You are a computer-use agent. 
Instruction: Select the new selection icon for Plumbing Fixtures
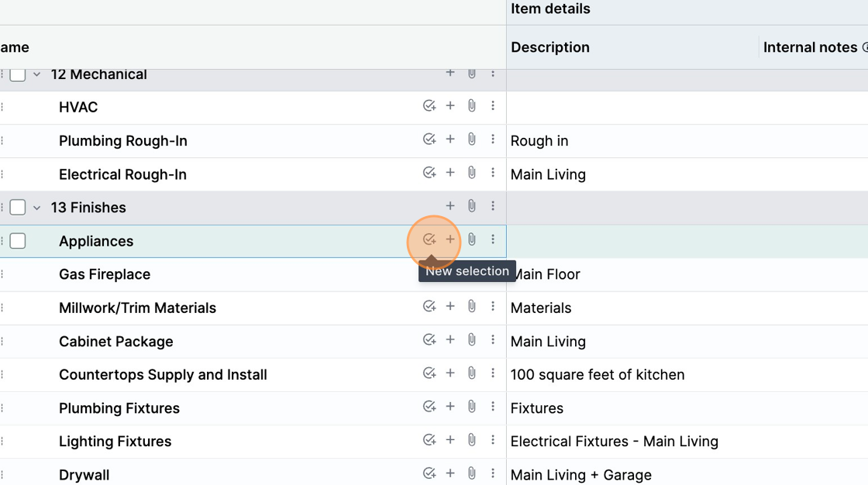(430, 406)
